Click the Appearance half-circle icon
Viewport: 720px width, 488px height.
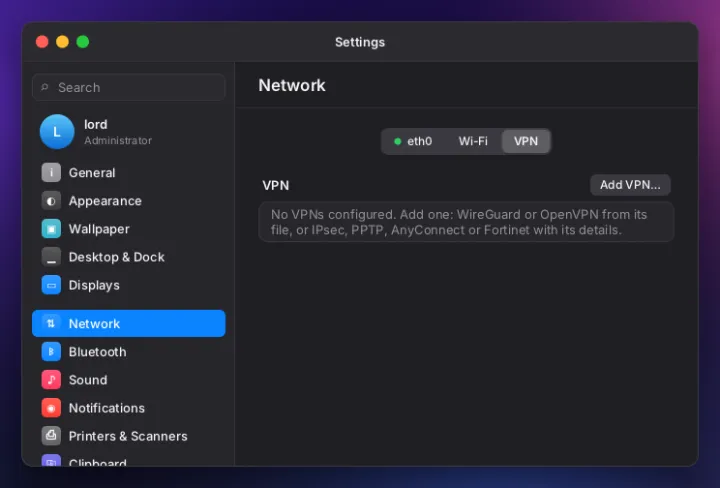pos(51,201)
